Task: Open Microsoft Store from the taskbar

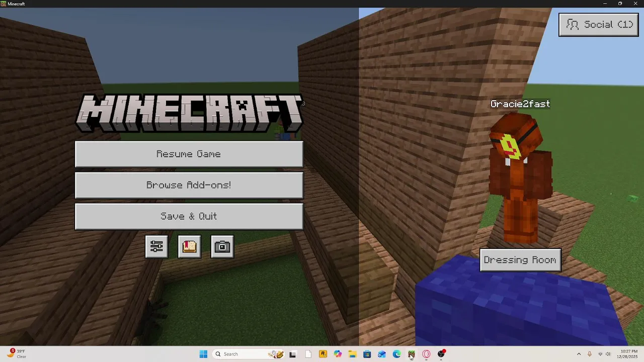Action: [367, 354]
